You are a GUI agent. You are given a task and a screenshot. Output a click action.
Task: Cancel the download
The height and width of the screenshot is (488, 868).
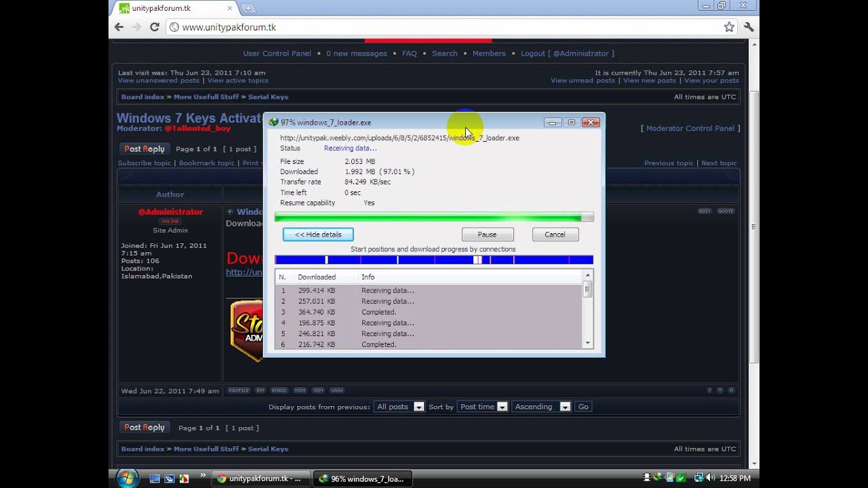tap(555, 235)
